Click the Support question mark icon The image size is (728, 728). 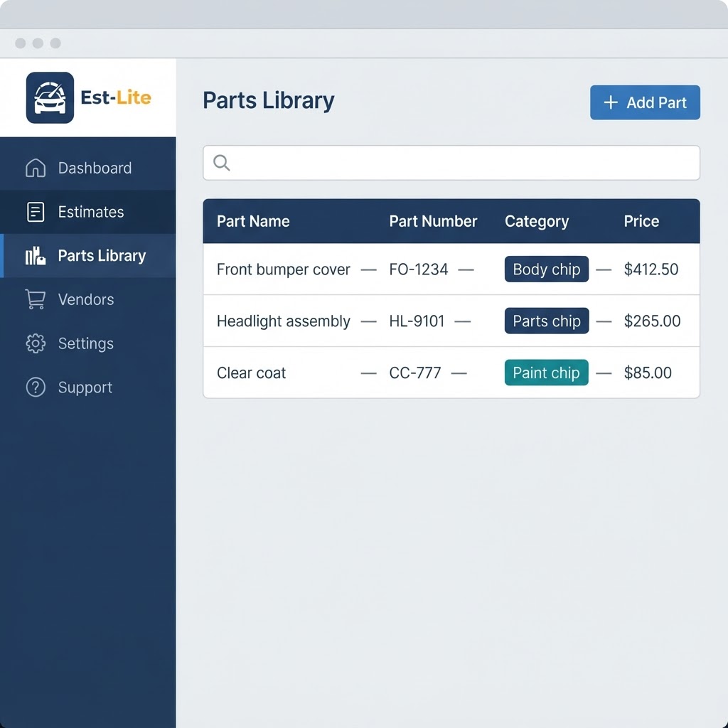click(36, 387)
